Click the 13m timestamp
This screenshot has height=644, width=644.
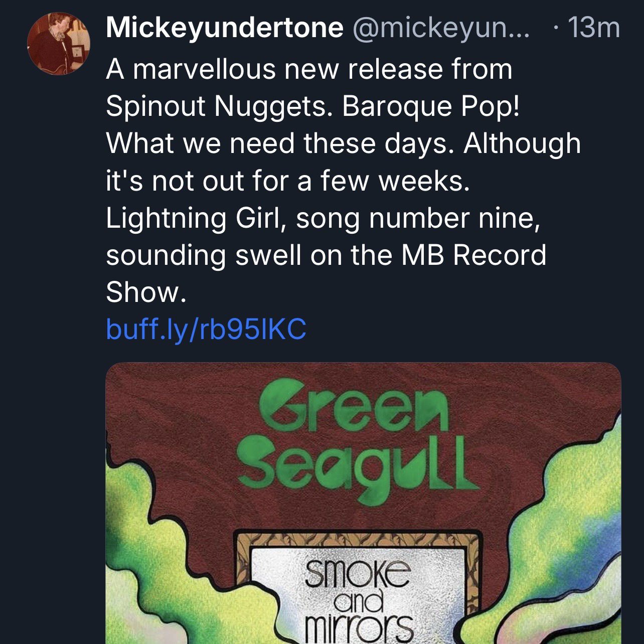[592, 28]
